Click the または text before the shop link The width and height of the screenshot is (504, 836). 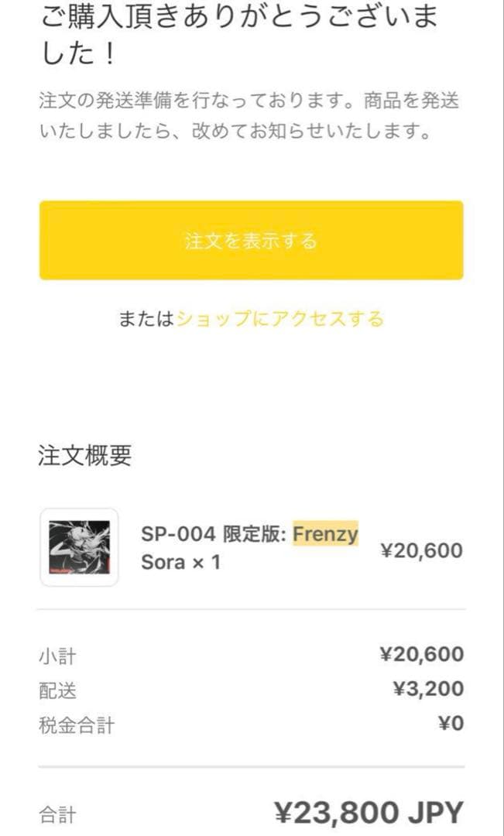(146, 317)
